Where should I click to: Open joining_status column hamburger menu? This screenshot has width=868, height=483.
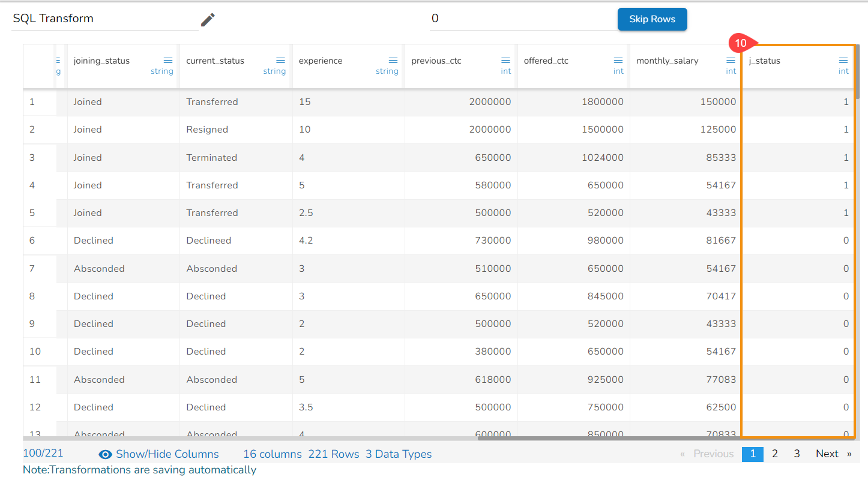168,61
